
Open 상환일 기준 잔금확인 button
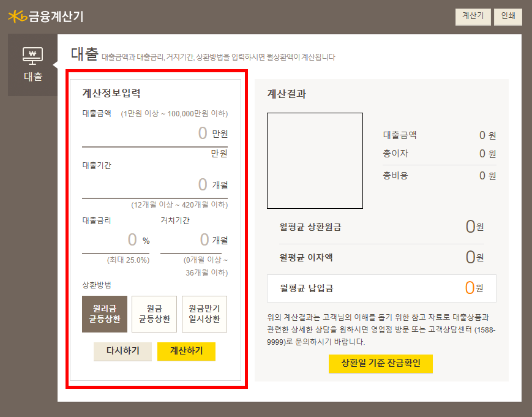(381, 364)
